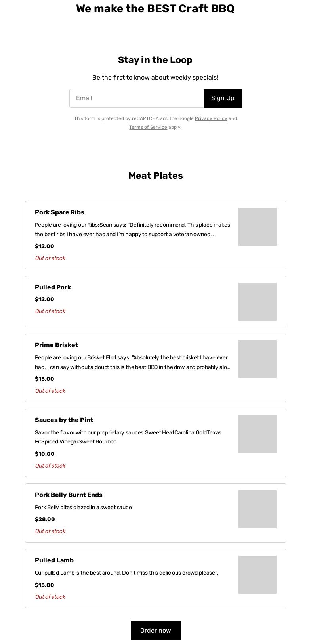Click the Email input field

tap(137, 98)
